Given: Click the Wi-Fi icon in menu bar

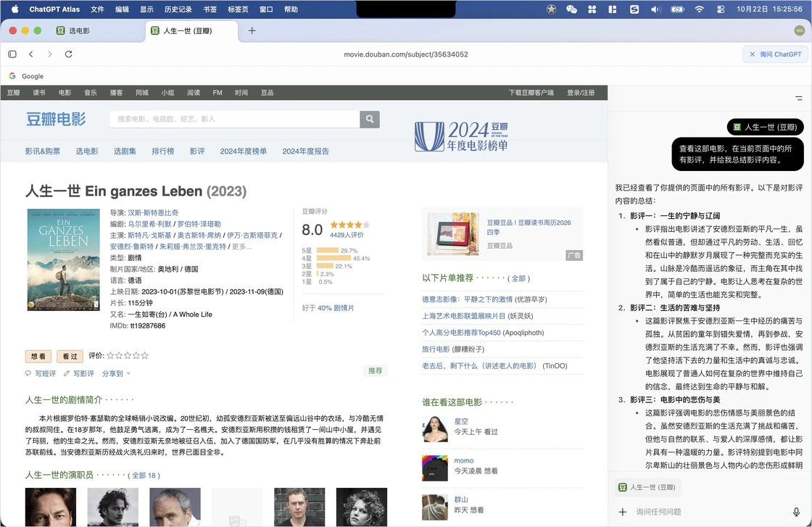Looking at the screenshot, I should (697, 9).
